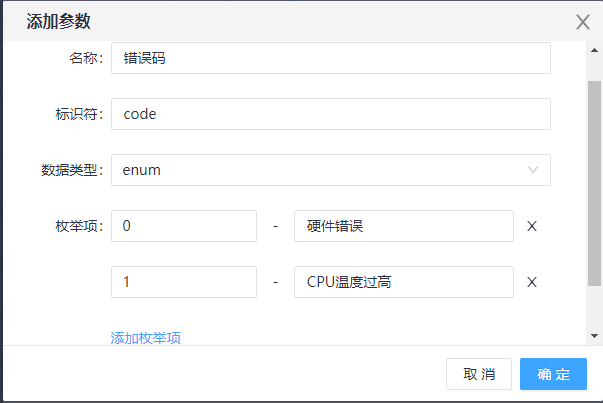Image resolution: width=603 pixels, height=403 pixels.
Task: Click the 添加枚举项 link
Action: point(145,338)
